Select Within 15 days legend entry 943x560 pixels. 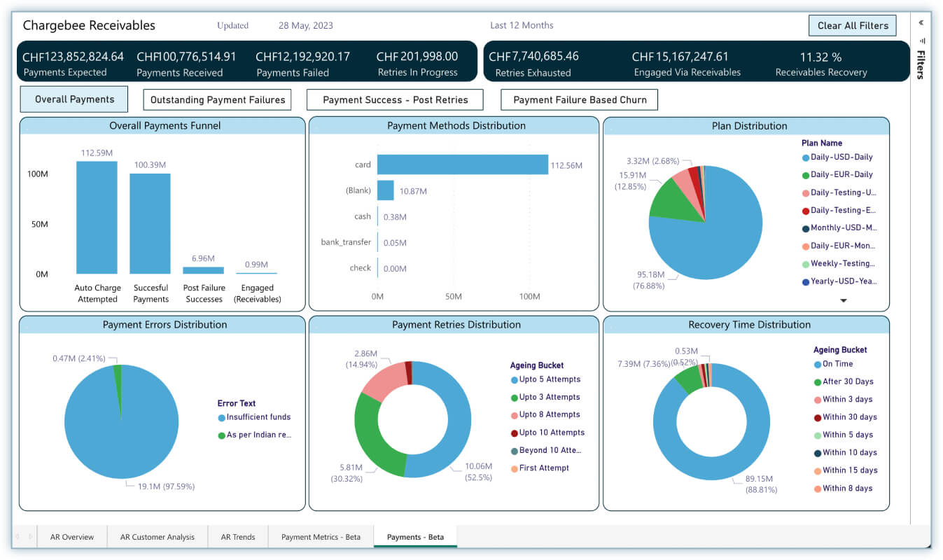[846, 470]
